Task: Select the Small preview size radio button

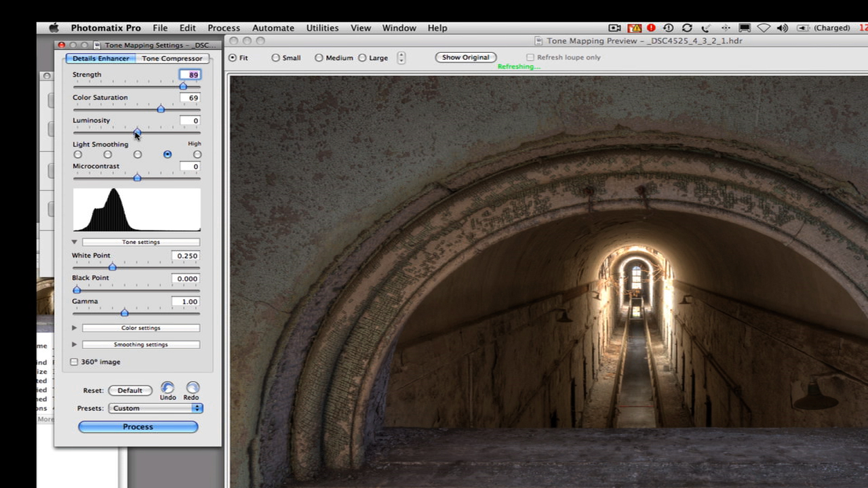Action: tap(275, 58)
